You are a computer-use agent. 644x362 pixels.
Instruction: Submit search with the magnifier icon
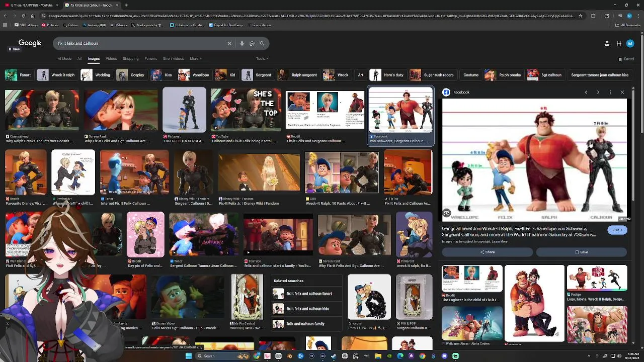tap(262, 43)
